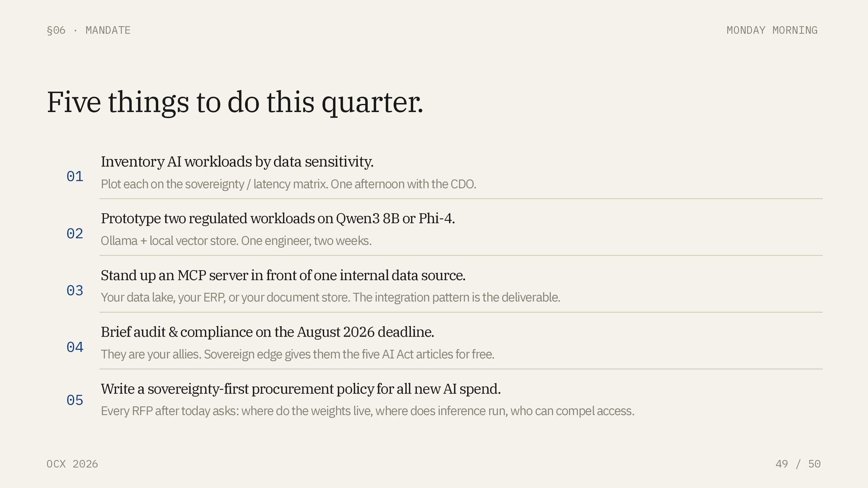Screen dimensions: 868x488
Task: Click 'Stand up an MCP server' heading
Action: pyautogui.click(x=283, y=275)
